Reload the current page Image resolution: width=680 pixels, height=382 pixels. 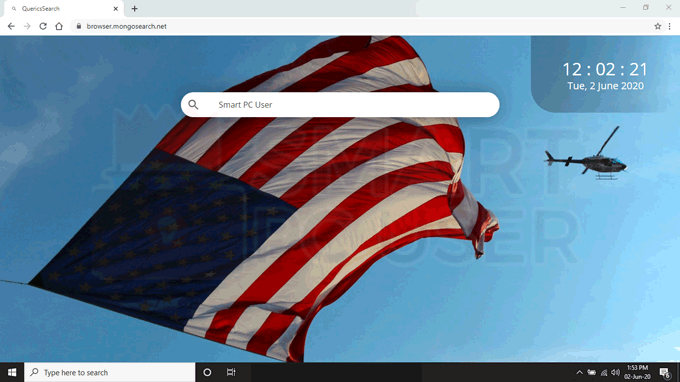(x=43, y=26)
